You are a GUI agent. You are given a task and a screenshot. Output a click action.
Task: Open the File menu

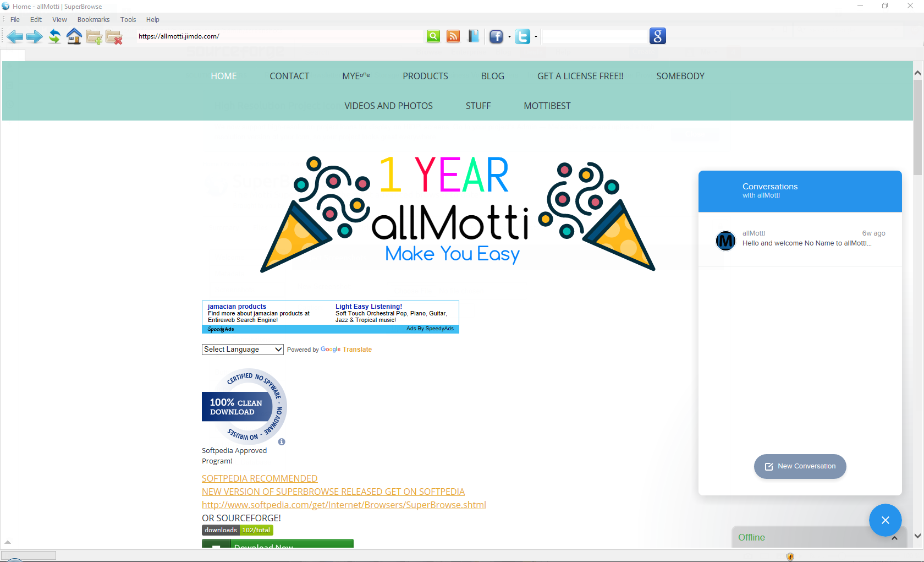click(15, 20)
